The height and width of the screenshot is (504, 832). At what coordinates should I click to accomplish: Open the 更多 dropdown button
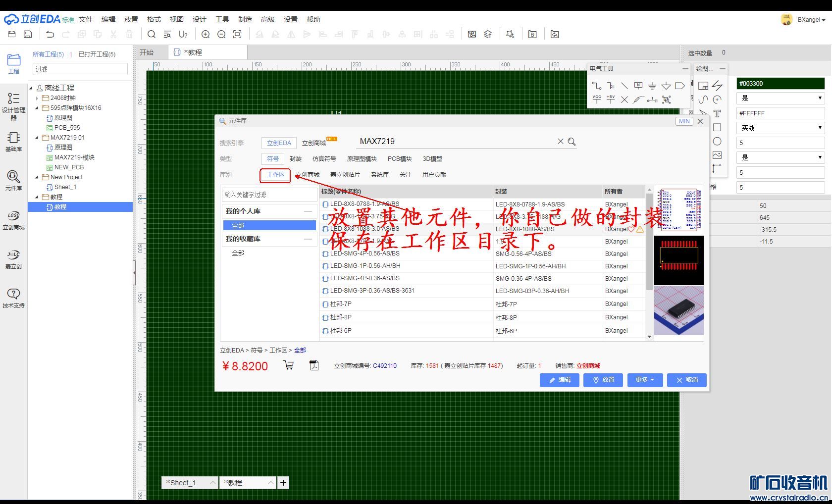coord(645,380)
